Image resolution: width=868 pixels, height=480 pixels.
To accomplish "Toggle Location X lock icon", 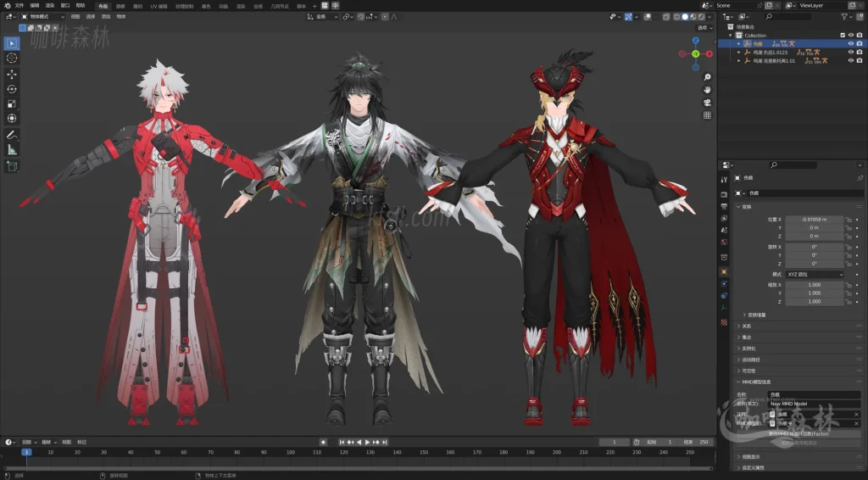I will tap(848, 220).
